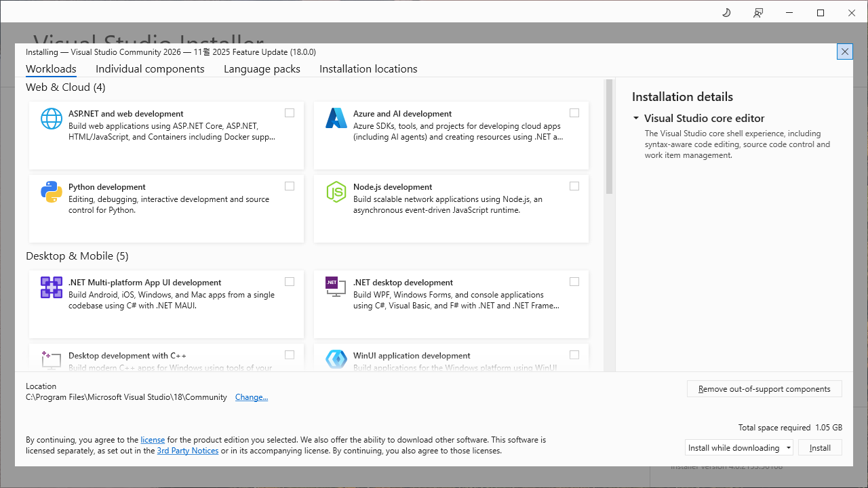868x488 pixels.
Task: Open the license link
Action: [x=153, y=440]
